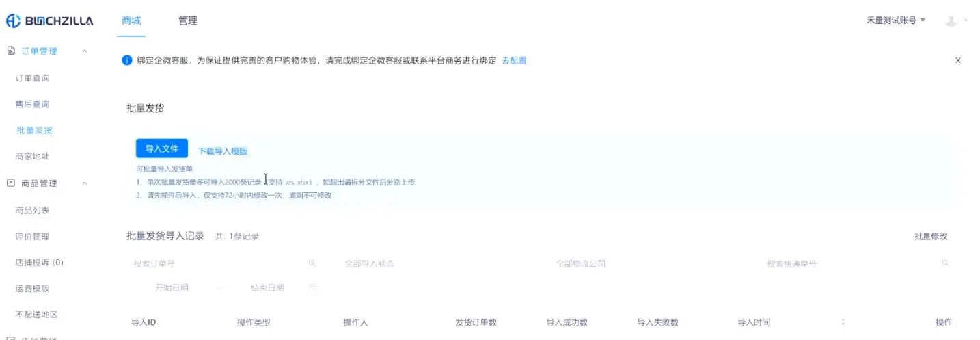This screenshot has width=980, height=340.
Task: Dismiss the notification banner with the X
Action: (957, 60)
